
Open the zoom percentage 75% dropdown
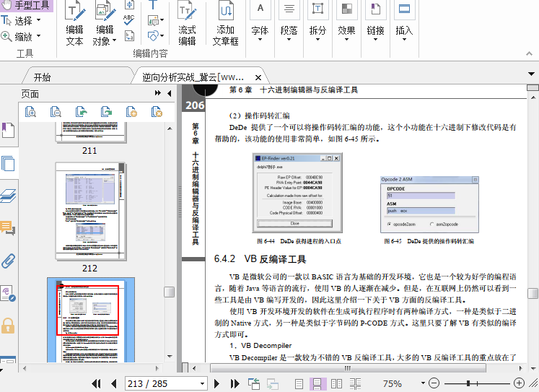tap(425, 384)
